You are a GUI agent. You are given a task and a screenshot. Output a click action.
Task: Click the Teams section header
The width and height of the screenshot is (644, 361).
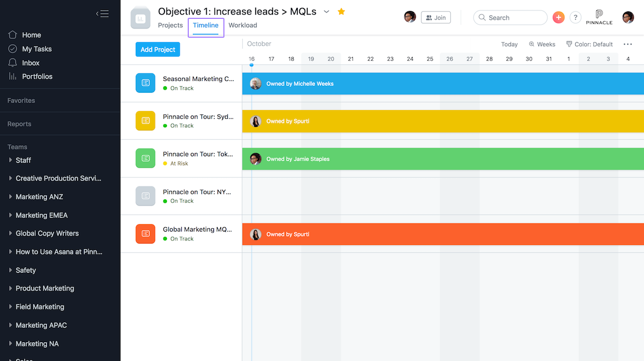tap(17, 147)
